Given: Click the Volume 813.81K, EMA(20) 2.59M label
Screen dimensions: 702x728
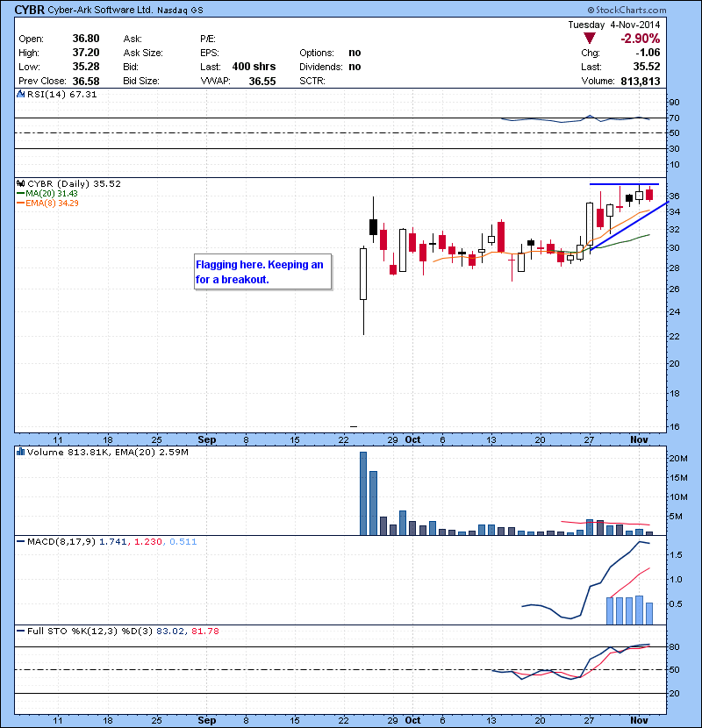Looking at the screenshot, I should point(107,452).
